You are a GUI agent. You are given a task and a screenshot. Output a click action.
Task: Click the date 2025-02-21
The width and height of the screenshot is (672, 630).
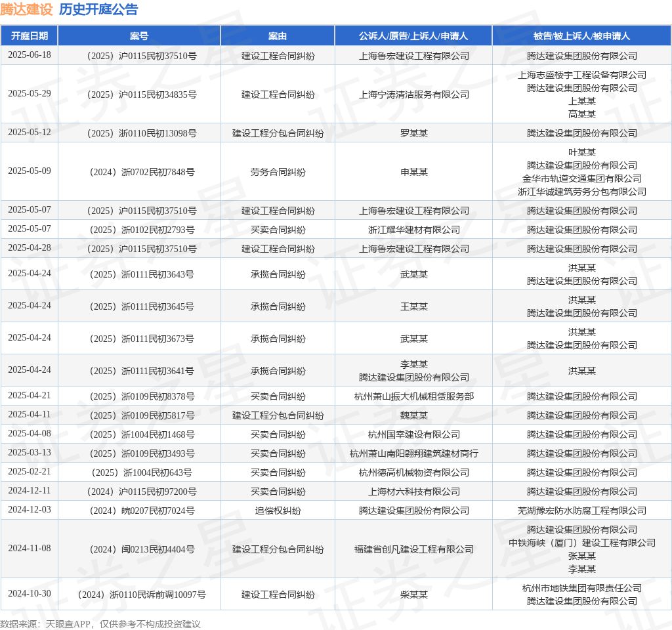pos(29,471)
